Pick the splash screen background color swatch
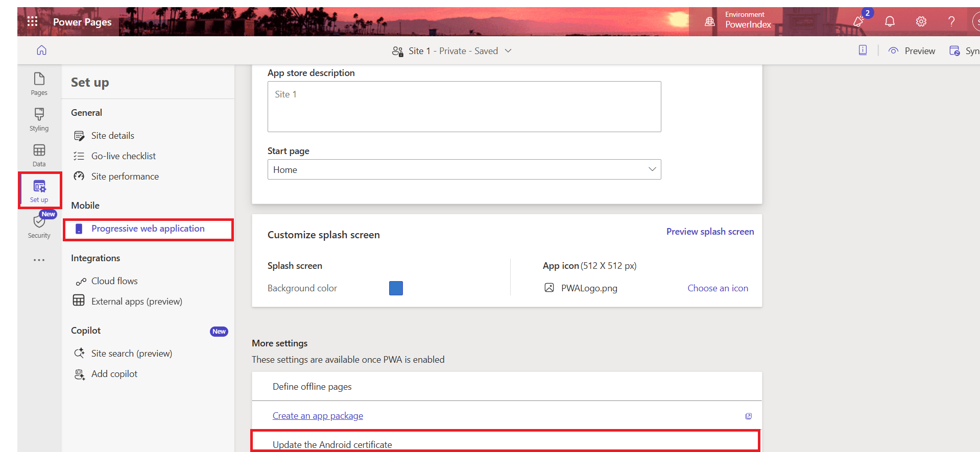Viewport: 980px width, 452px height. pyautogui.click(x=396, y=288)
